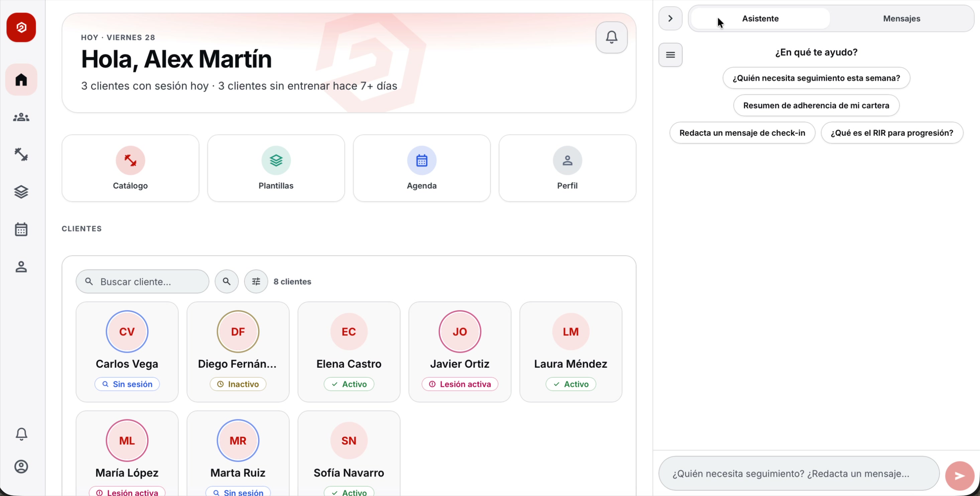The height and width of the screenshot is (496, 980).
Task: Choose suggestion '¿Qué es el RIR para progresión?'
Action: (892, 133)
